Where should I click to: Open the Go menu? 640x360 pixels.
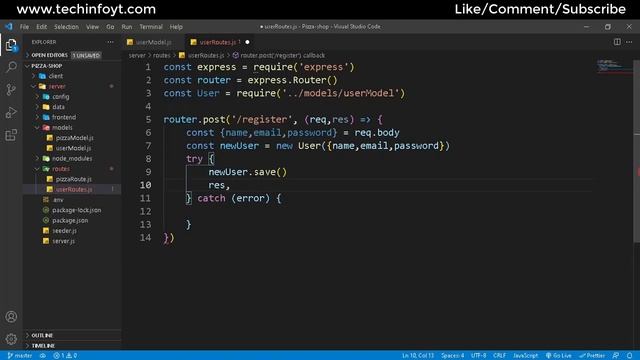click(x=110, y=27)
